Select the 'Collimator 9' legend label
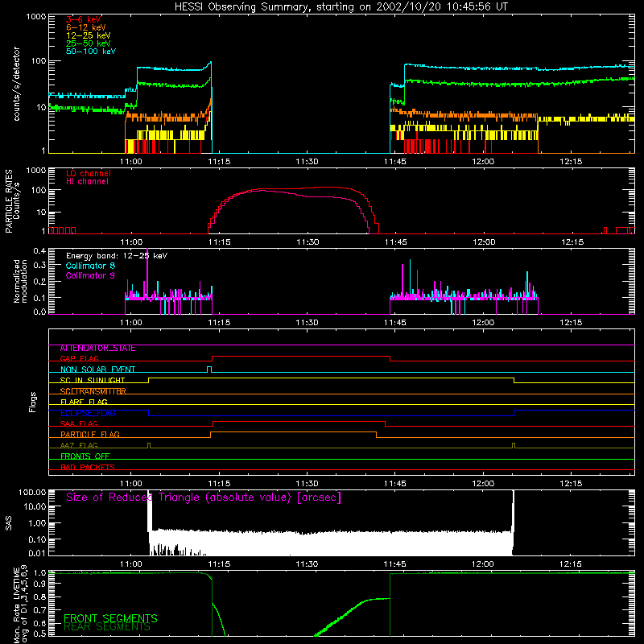 pos(90,275)
